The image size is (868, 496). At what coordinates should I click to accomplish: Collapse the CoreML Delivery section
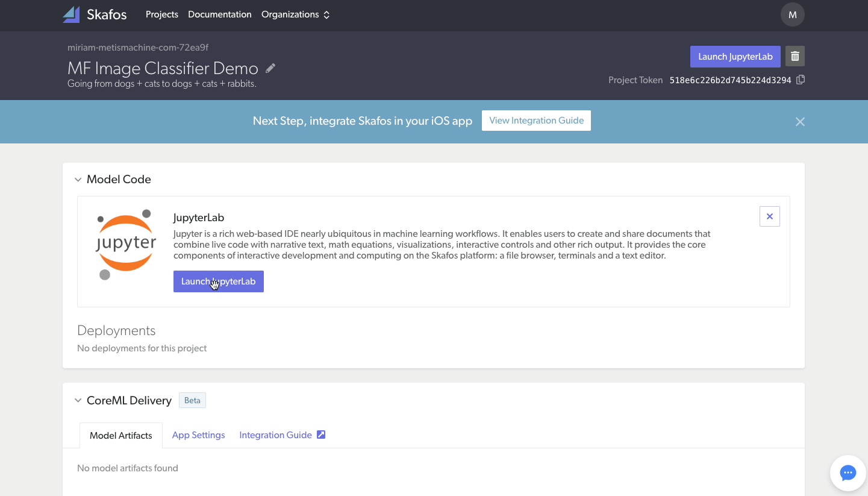coord(78,401)
